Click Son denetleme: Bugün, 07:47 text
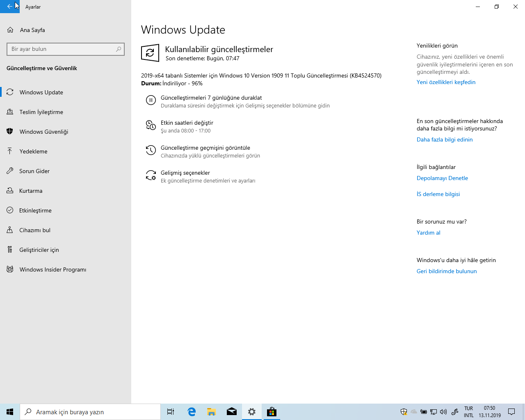The height and width of the screenshot is (420, 525). coord(203,58)
